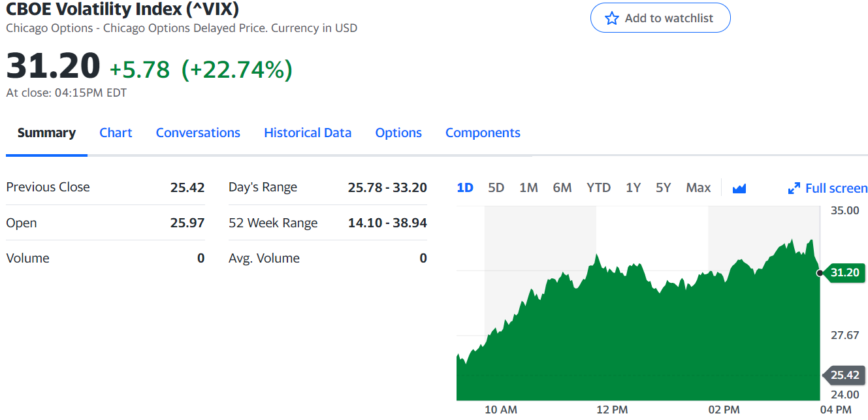Click the 31.20 current price chart marker
The image size is (868, 420).
(x=844, y=272)
